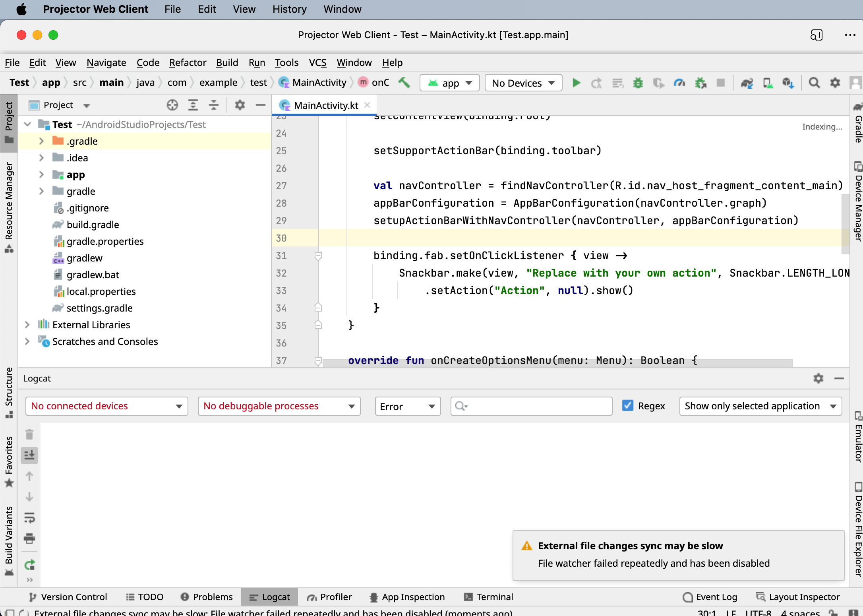This screenshot has height=616, width=863.
Task: Enable the Regex checkbox in Logcat
Action: pyautogui.click(x=628, y=406)
